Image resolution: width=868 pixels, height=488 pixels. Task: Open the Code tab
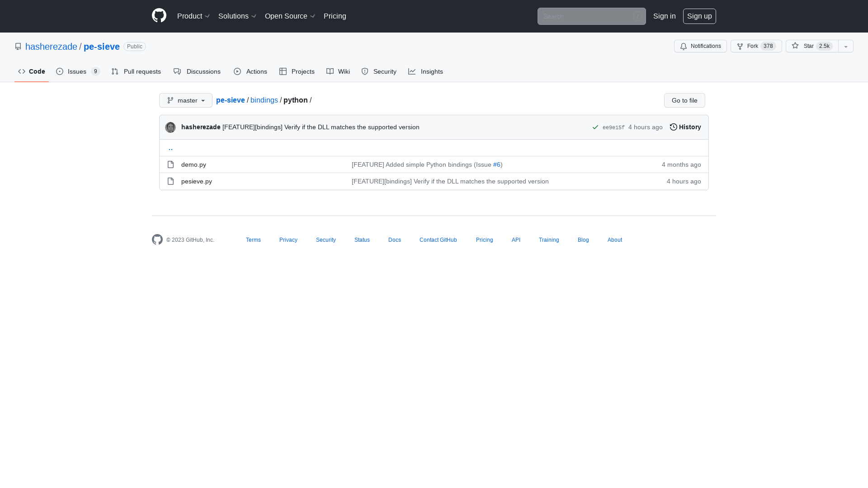tap(32, 71)
